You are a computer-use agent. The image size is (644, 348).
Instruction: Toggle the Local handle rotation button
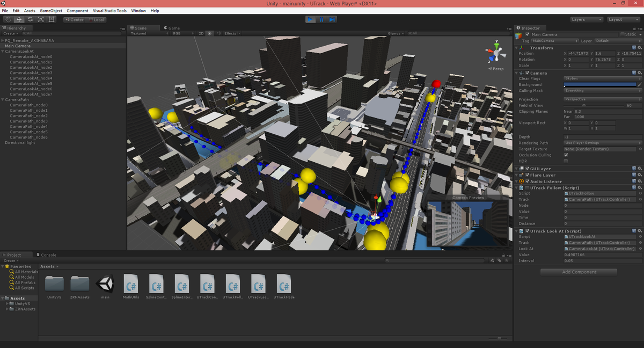(x=96, y=20)
